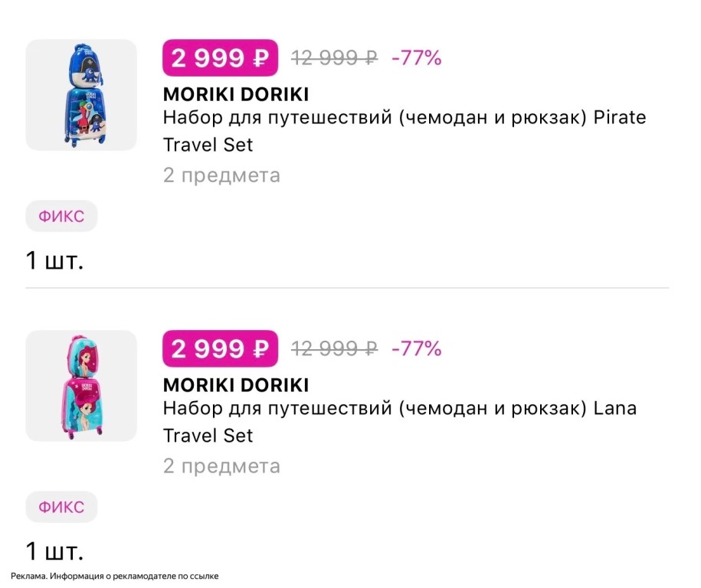The height and width of the screenshot is (588, 701).
Task: Click the 2 999 ₽ price badge for Pirate set
Action: click(x=220, y=58)
